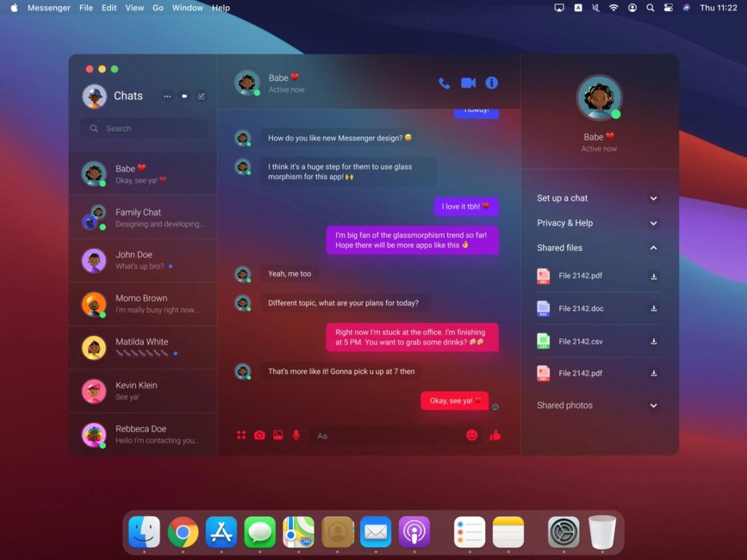Open the emoji picker
The height and width of the screenshot is (560, 747).
pyautogui.click(x=472, y=435)
